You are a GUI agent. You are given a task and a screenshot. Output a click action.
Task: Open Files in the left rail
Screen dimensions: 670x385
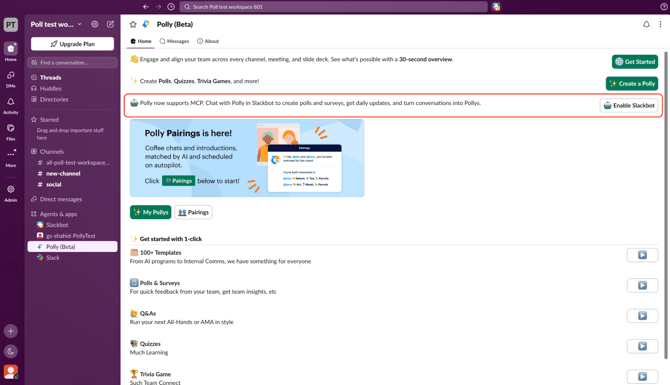11,131
